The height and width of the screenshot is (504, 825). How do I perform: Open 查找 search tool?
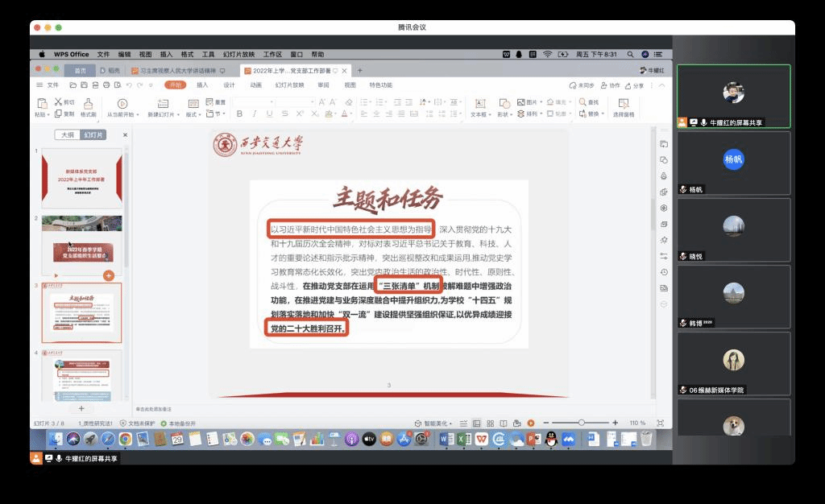590,102
